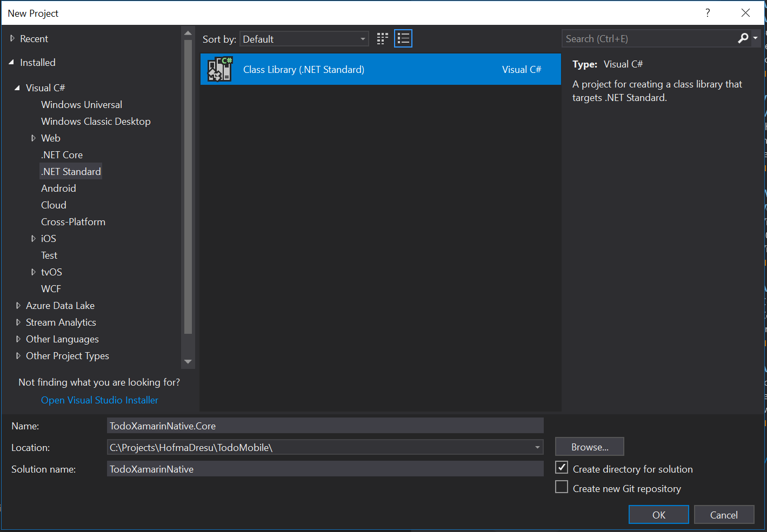Switch to medium icons list view
The width and height of the screenshot is (767, 532).
(x=403, y=39)
